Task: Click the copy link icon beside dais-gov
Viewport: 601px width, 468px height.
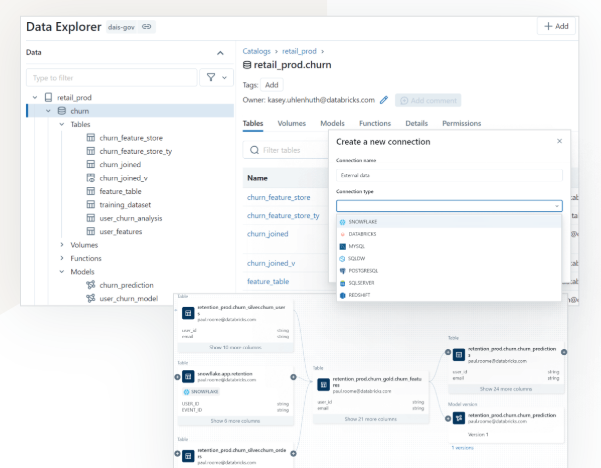Action: click(146, 26)
